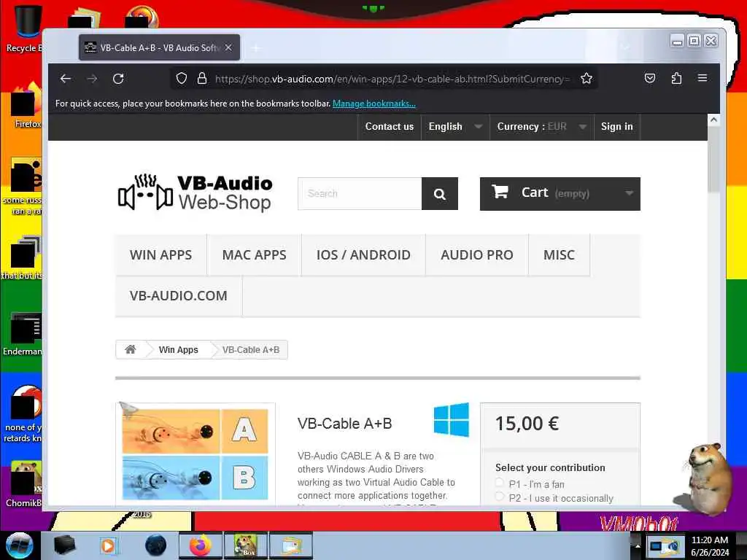This screenshot has width=747, height=560.
Task: Click the 15,00 € price text
Action: coord(527,424)
